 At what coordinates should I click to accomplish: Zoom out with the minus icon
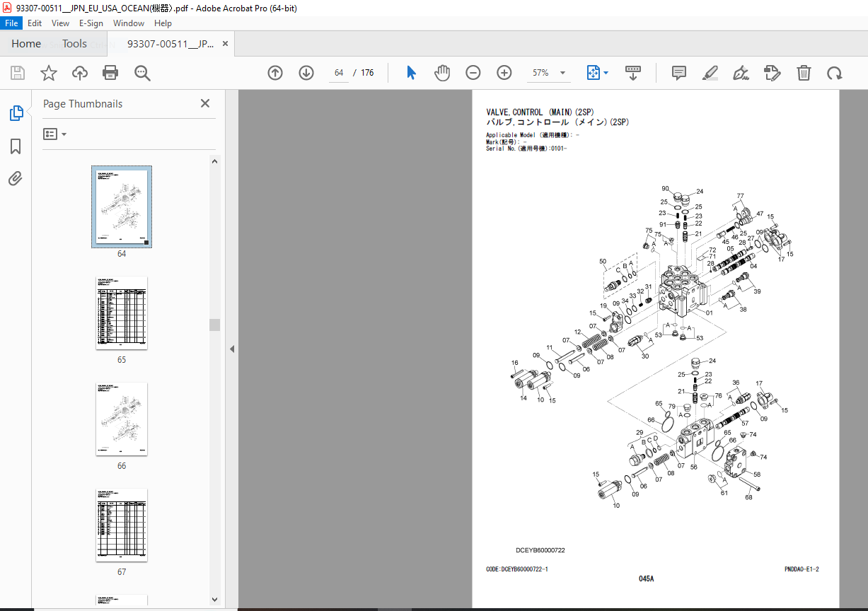pyautogui.click(x=473, y=73)
